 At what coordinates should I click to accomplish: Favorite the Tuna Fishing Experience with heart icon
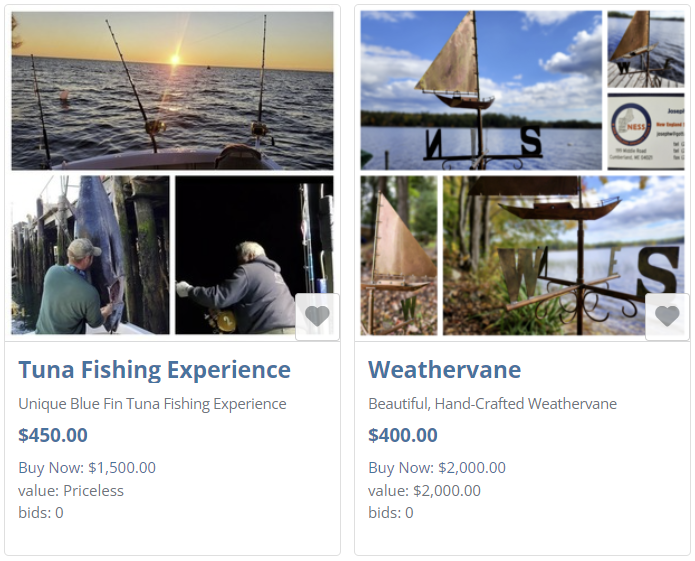click(x=317, y=316)
